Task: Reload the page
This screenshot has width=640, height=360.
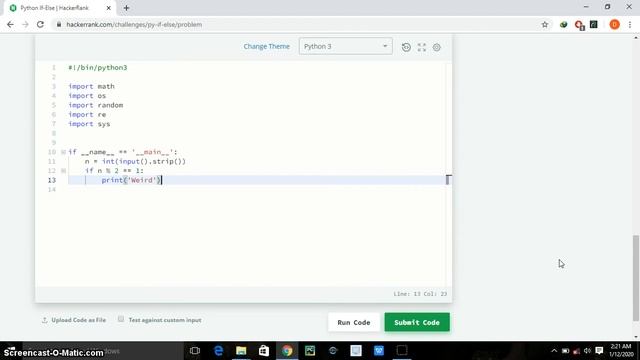Action: 40,24
